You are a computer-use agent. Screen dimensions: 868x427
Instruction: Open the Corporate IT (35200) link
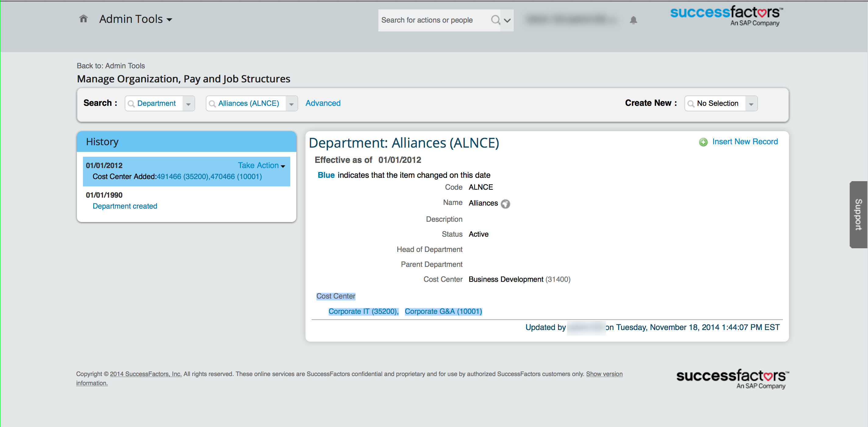[363, 311]
